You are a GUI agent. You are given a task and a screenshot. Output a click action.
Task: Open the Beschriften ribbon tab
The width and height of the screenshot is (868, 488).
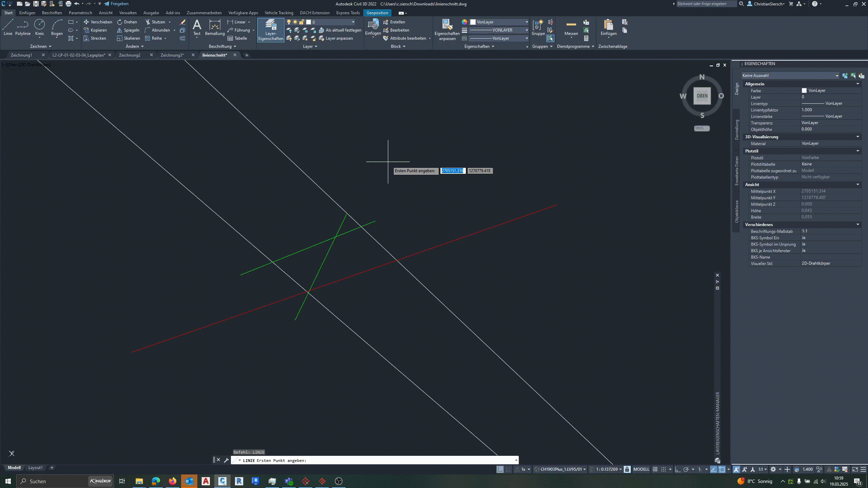[x=52, y=13]
